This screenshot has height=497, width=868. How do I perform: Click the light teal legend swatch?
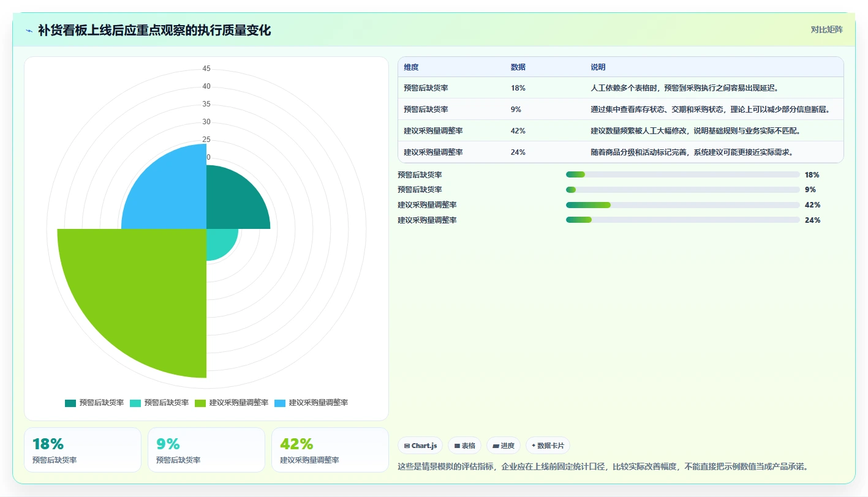[x=135, y=403]
